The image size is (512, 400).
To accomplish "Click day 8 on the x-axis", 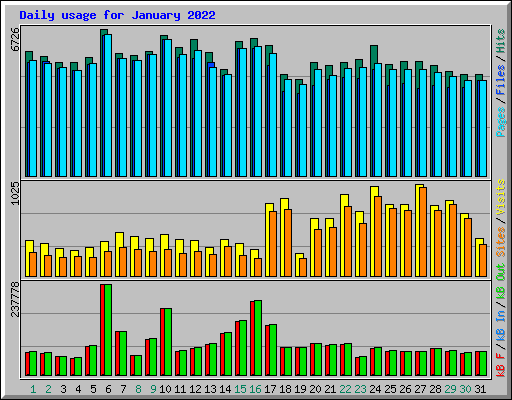I will coord(138,389).
